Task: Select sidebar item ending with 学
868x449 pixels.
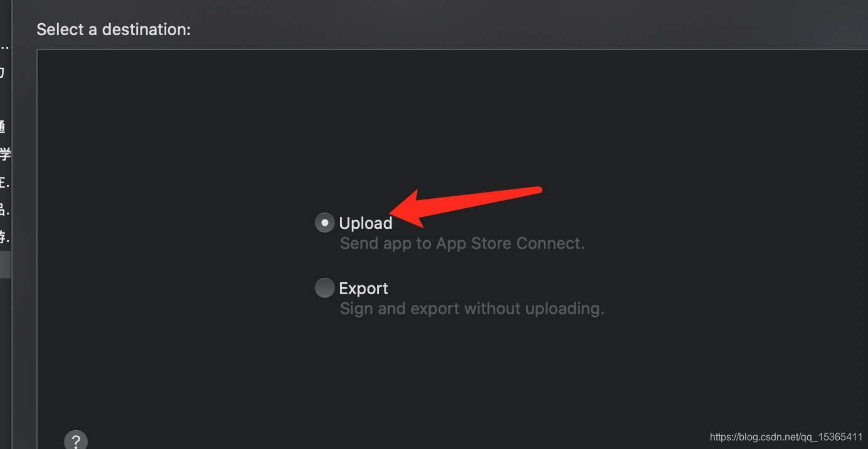Action: click(x=5, y=154)
